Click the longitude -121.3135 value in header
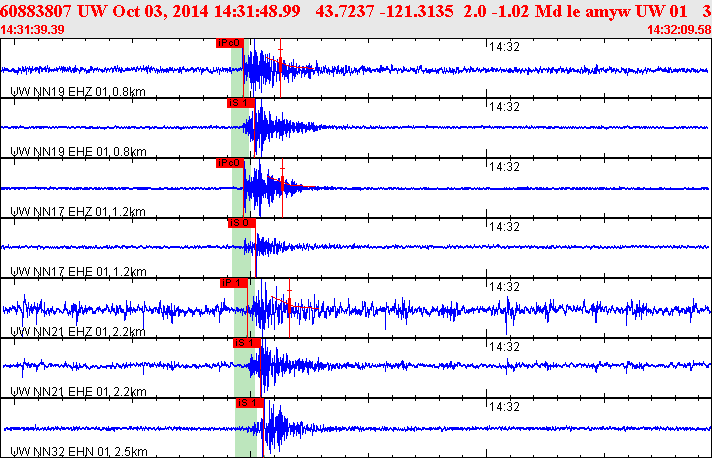The width and height of the screenshot is (712, 458). (x=416, y=11)
